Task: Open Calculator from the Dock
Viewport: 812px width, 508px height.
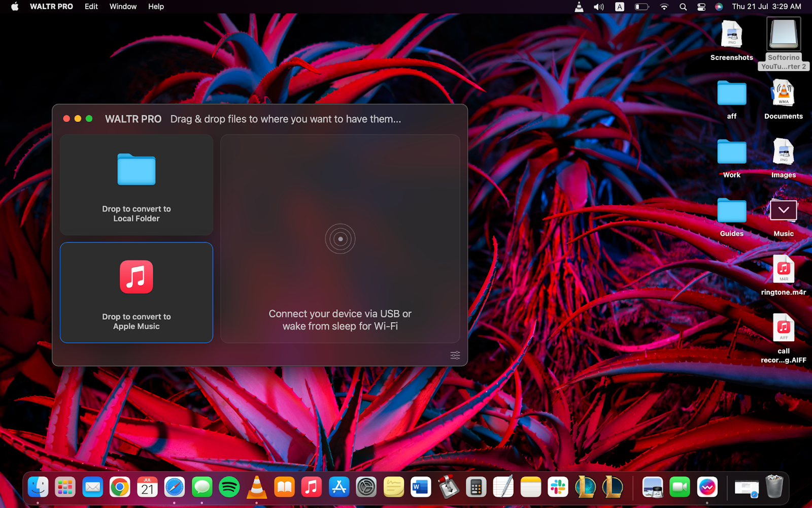Action: point(476,488)
